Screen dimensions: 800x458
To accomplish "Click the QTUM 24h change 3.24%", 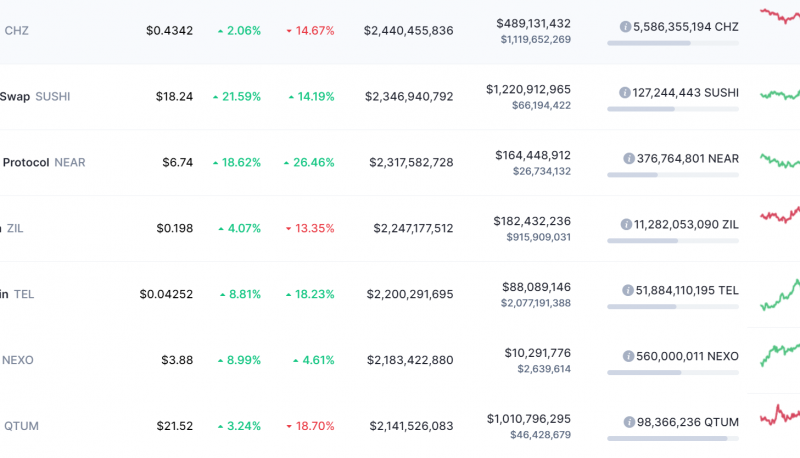I will [x=239, y=425].
